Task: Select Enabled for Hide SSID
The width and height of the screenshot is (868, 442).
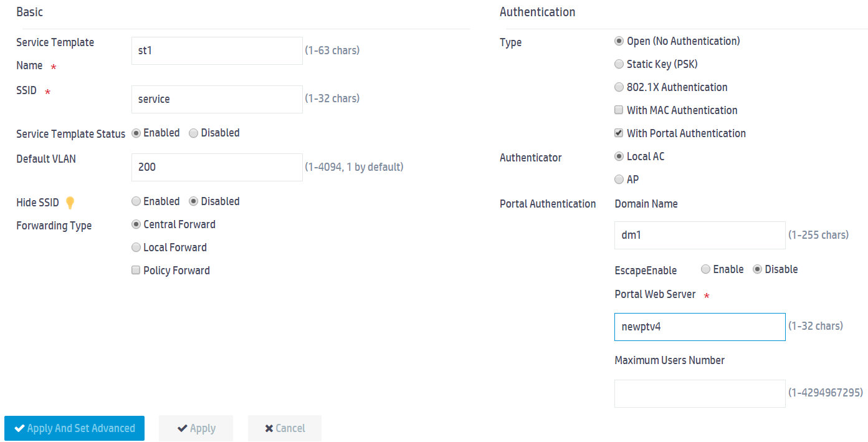Action: 136,201
